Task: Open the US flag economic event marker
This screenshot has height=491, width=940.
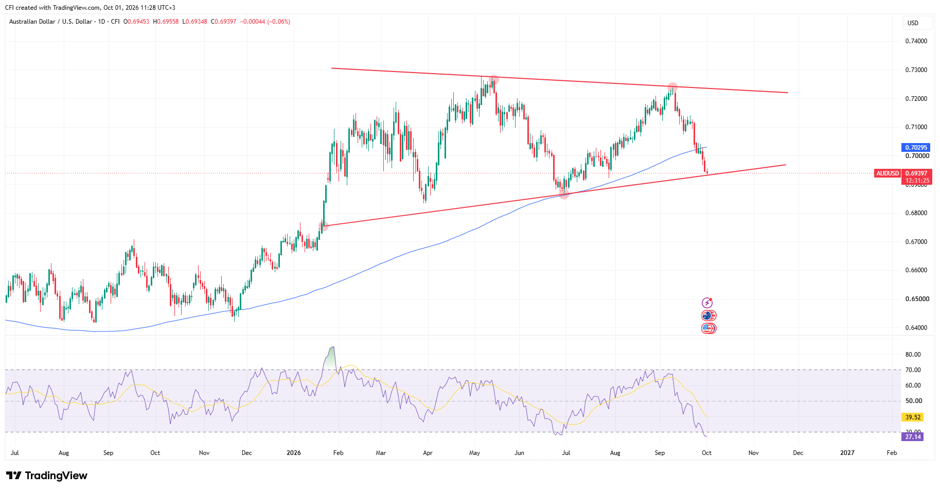Action: point(709,328)
